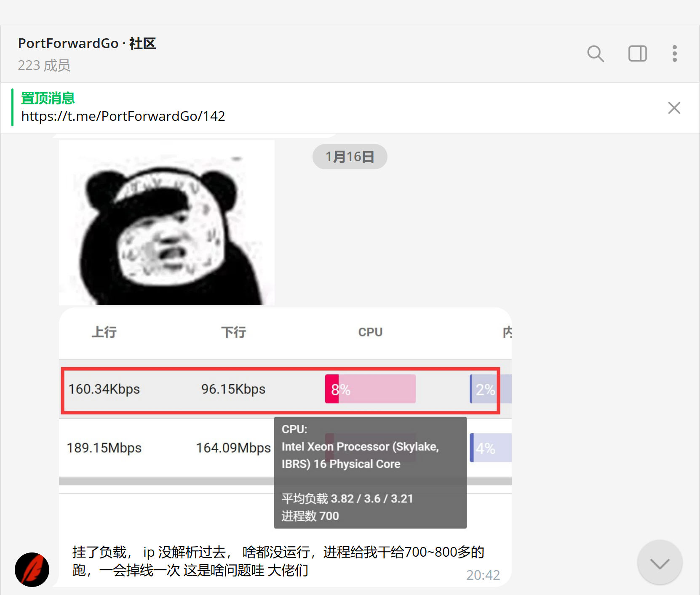Click the 下行 column header
This screenshot has height=595, width=700.
[234, 332]
